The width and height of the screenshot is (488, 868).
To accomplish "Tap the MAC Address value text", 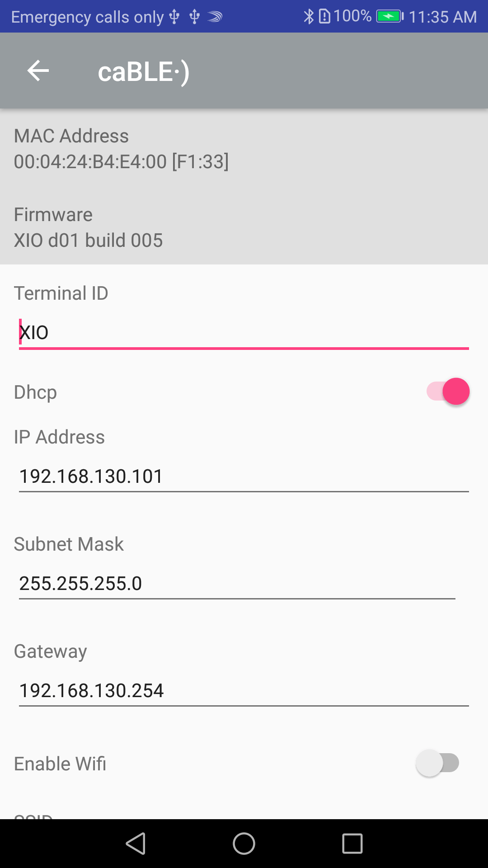I will click(121, 162).
